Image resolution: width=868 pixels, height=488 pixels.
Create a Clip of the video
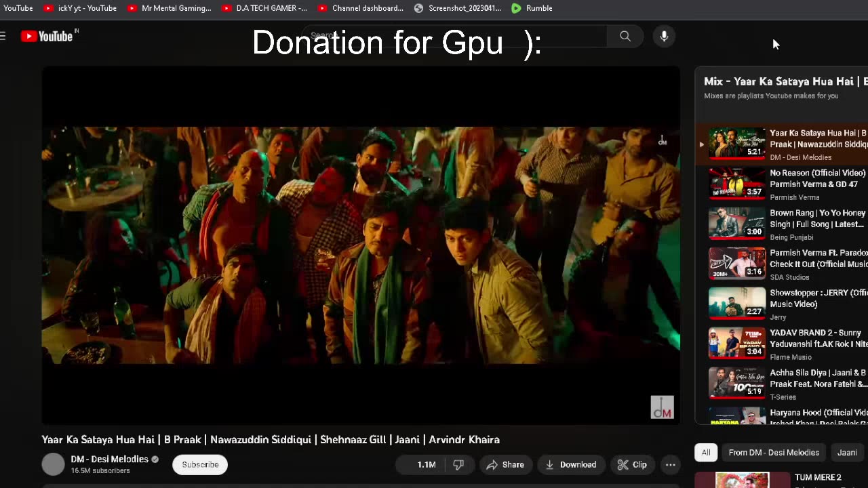(x=632, y=464)
